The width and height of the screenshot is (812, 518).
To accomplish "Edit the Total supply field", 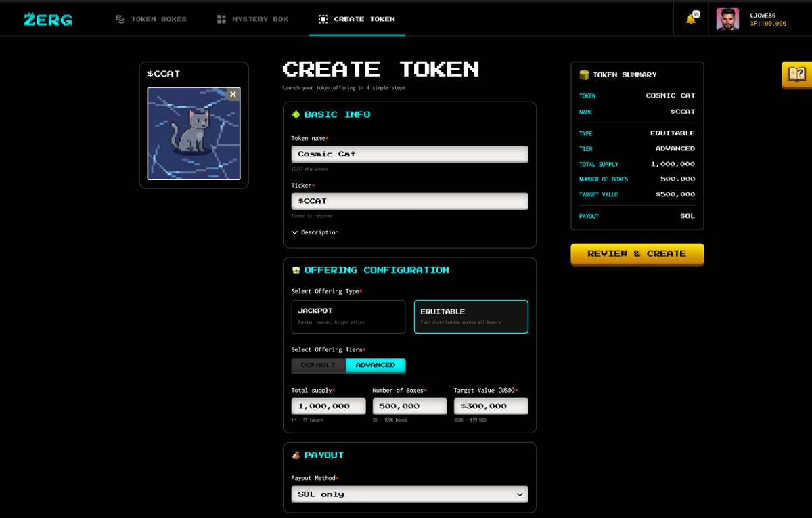I will pyautogui.click(x=328, y=406).
